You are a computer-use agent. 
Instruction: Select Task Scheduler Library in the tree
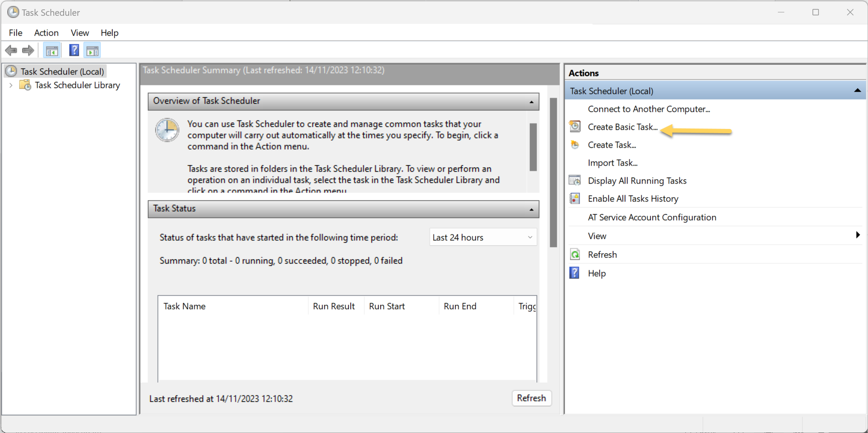tap(77, 85)
